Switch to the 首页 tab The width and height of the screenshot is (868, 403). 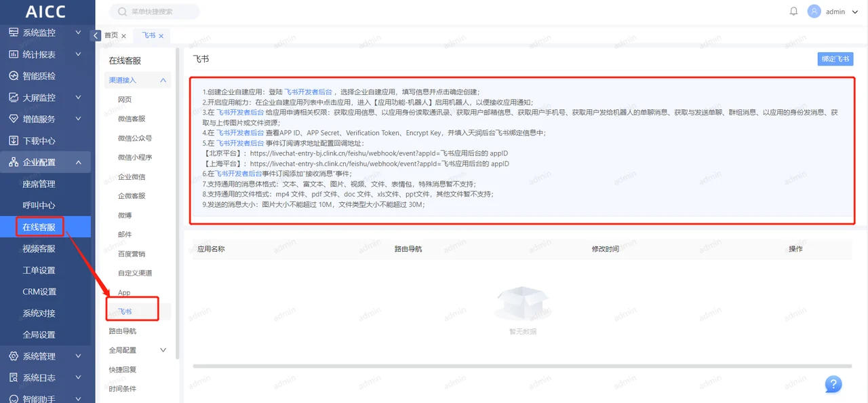pyautogui.click(x=111, y=36)
